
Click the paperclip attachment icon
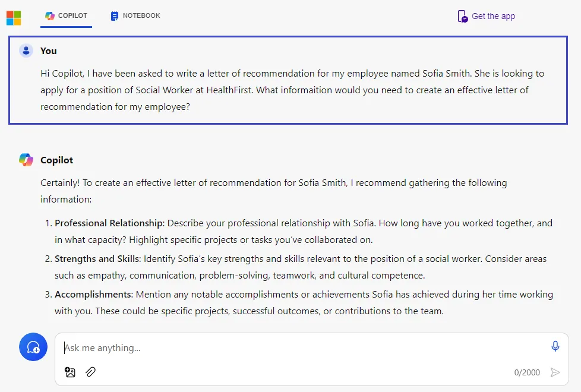[90, 372]
